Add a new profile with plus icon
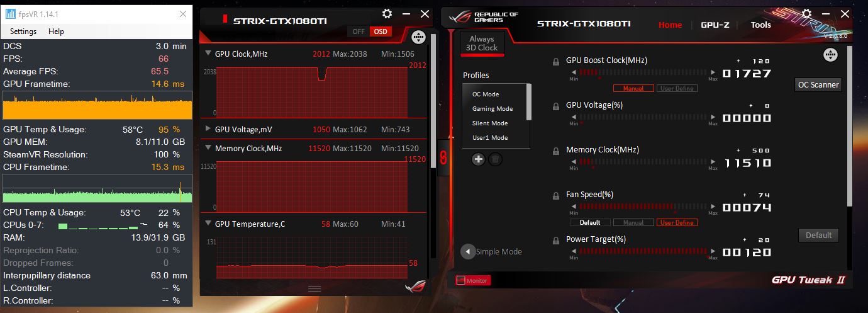This screenshot has width=868, height=313. 479,159
